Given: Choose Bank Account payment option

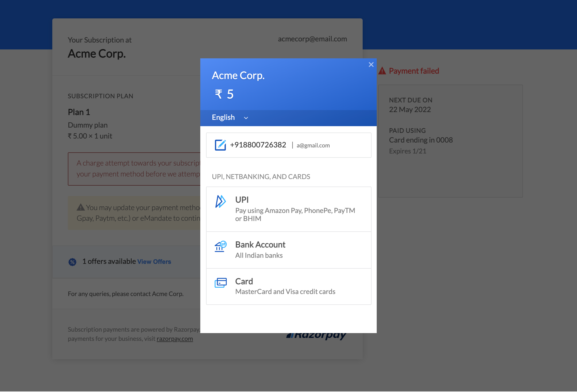Looking at the screenshot, I should click(x=288, y=250).
